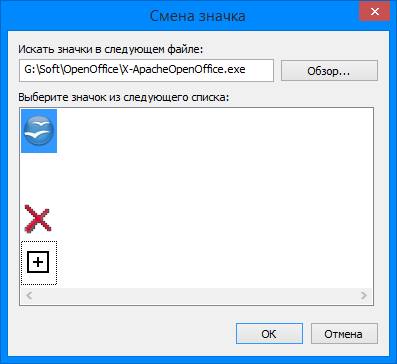The width and height of the screenshot is (397, 364).
Task: Click the dotted focus frame around plus icon
Action: pyautogui.click(x=39, y=263)
